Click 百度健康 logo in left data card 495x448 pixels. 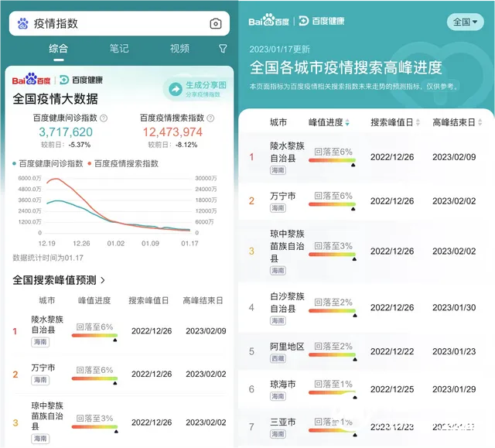(81, 80)
